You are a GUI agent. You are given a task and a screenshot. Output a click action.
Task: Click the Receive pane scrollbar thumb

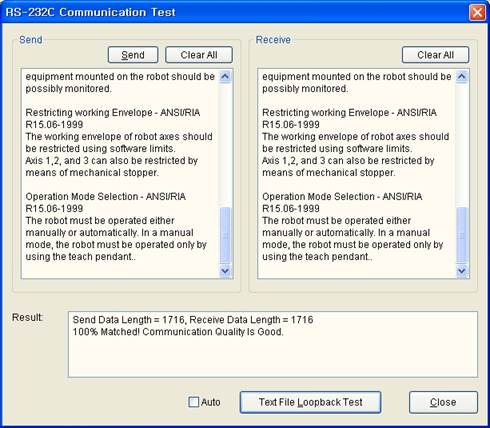462,236
